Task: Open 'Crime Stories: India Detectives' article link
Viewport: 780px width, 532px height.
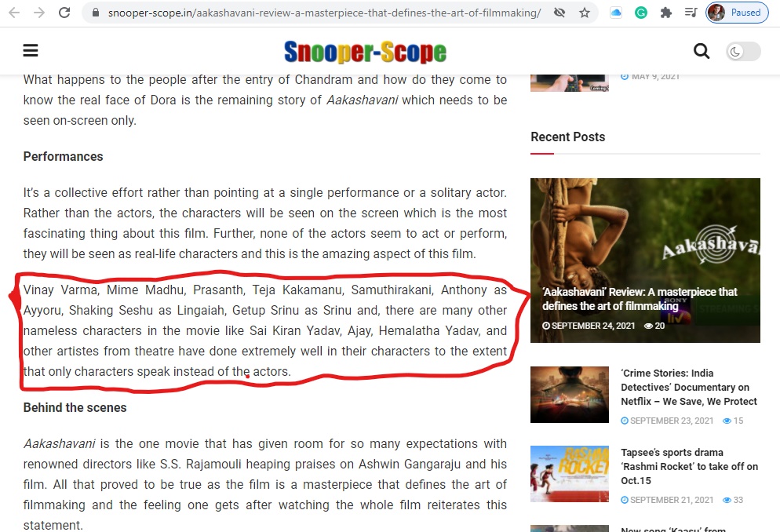Action: 688,387
